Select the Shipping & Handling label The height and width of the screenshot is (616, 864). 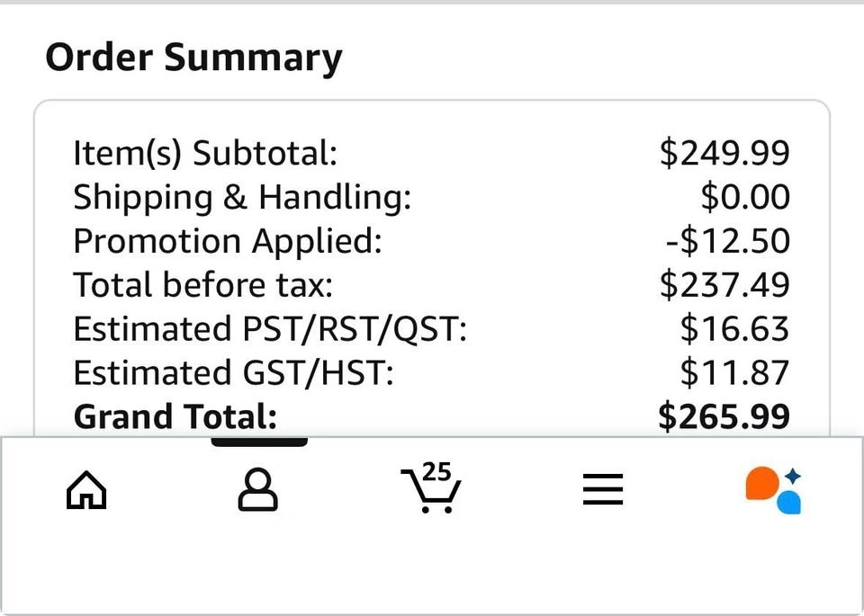(242, 197)
